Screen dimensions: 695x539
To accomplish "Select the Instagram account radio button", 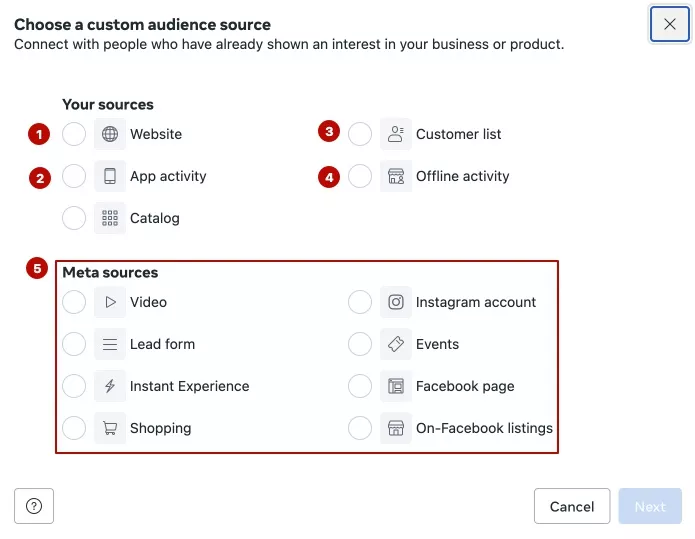I will (360, 302).
